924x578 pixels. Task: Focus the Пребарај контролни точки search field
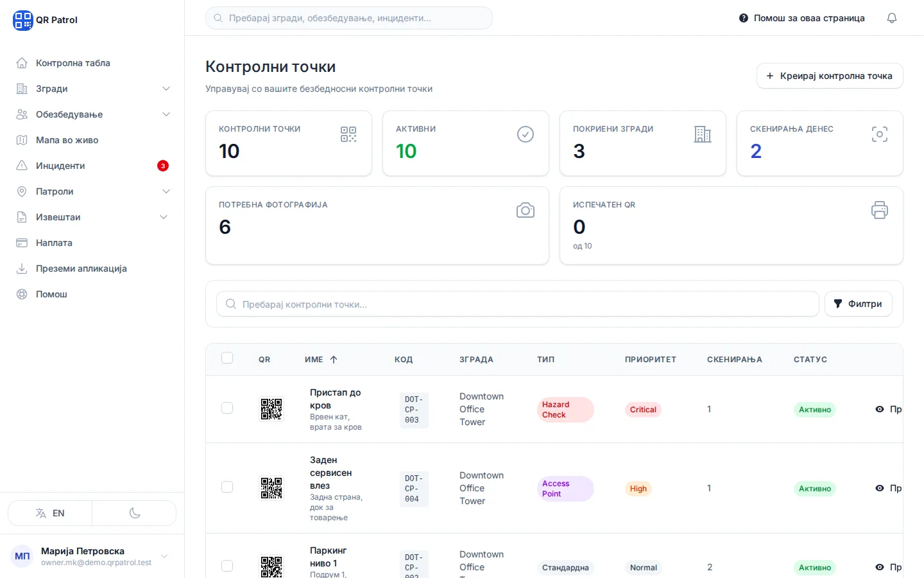pyautogui.click(x=518, y=304)
